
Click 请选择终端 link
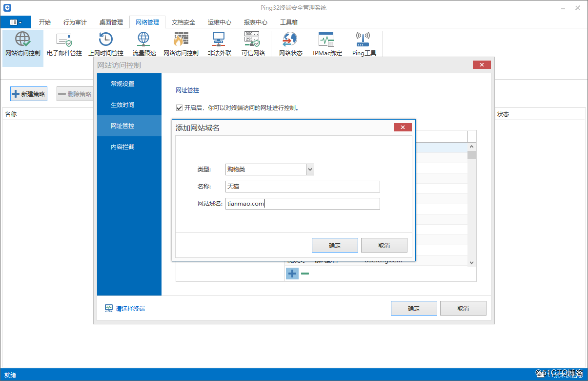[130, 309]
